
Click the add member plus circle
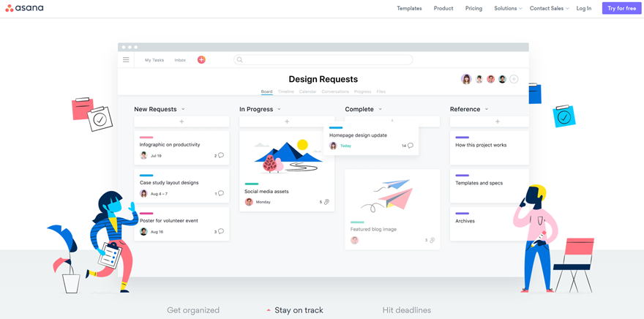tap(514, 79)
